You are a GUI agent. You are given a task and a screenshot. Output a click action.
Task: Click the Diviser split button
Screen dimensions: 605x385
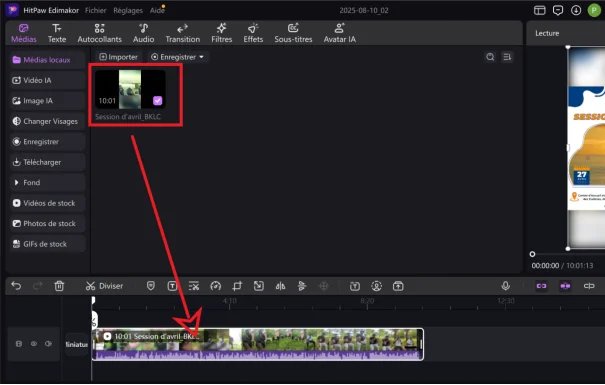tap(104, 286)
